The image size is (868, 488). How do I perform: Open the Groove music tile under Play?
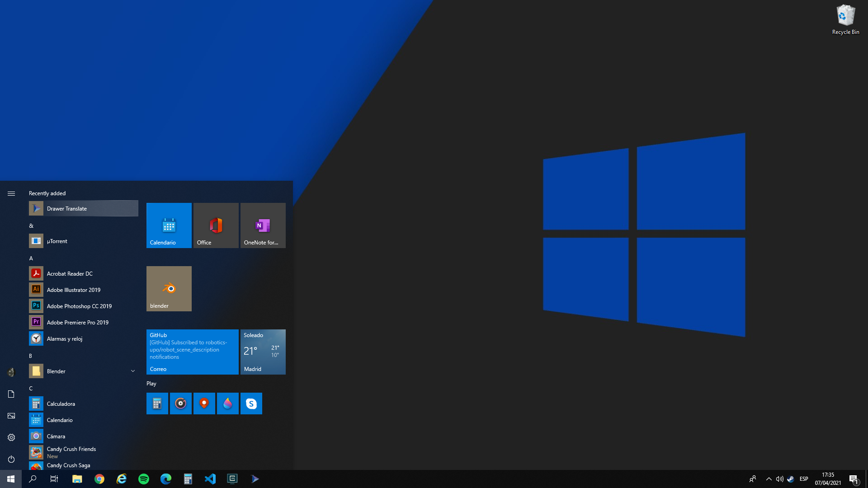pyautogui.click(x=181, y=404)
